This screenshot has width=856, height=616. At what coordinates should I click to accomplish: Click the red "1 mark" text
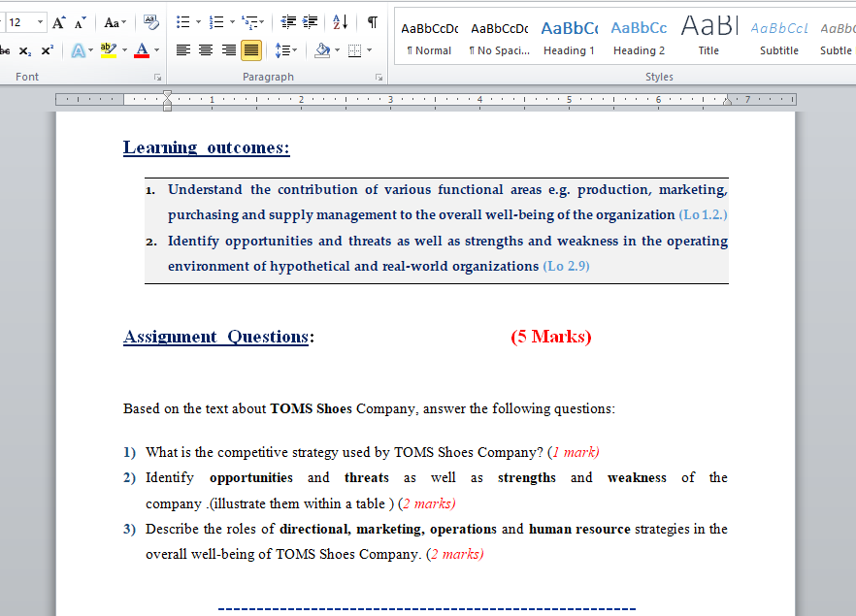pyautogui.click(x=574, y=452)
